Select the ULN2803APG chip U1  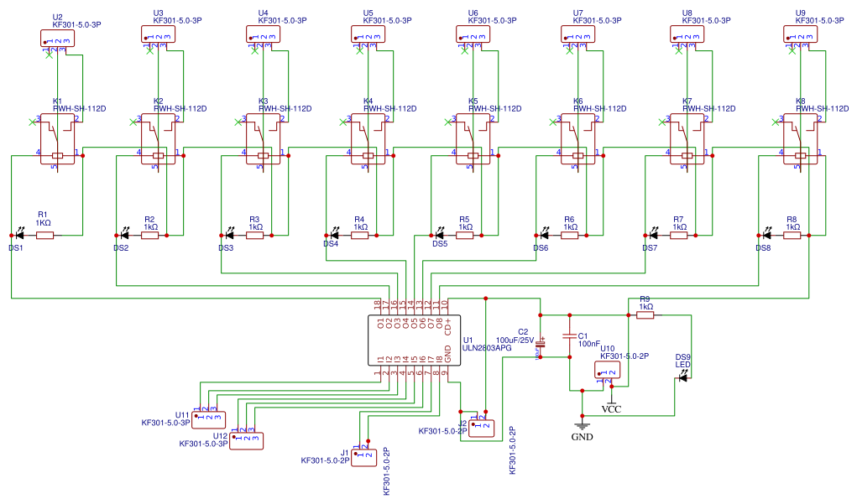[415, 340]
